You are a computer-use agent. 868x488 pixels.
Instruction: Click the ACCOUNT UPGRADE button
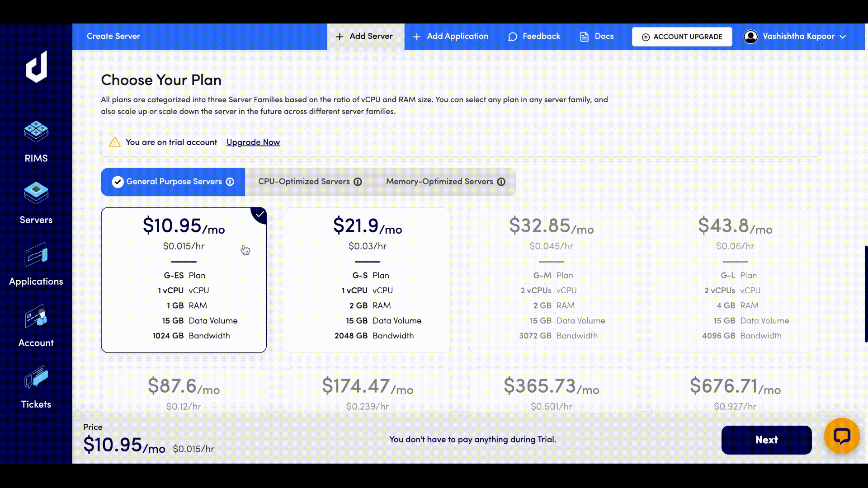(x=682, y=37)
